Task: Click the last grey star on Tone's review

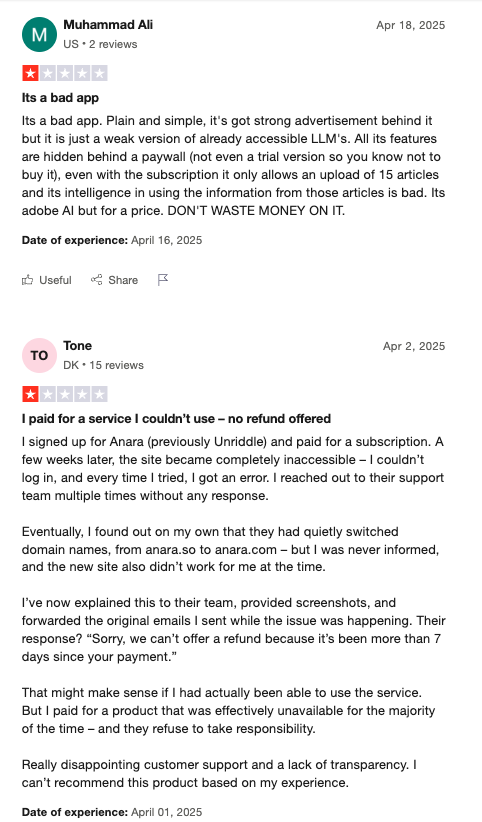Action: tap(100, 394)
